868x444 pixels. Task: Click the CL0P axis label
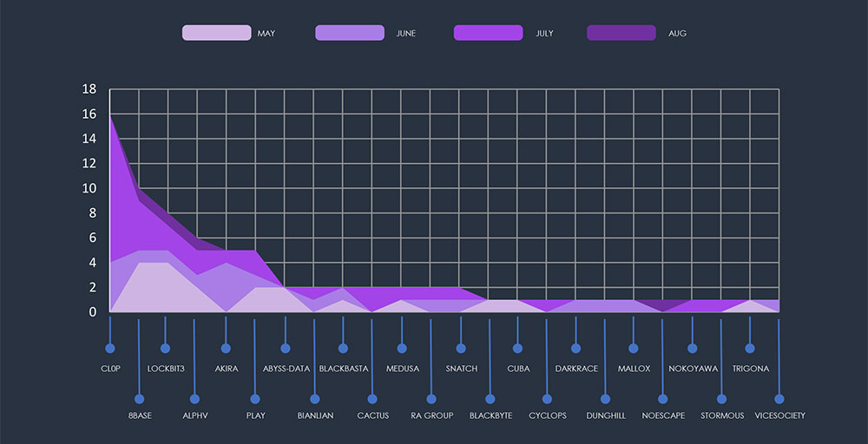[111, 369]
